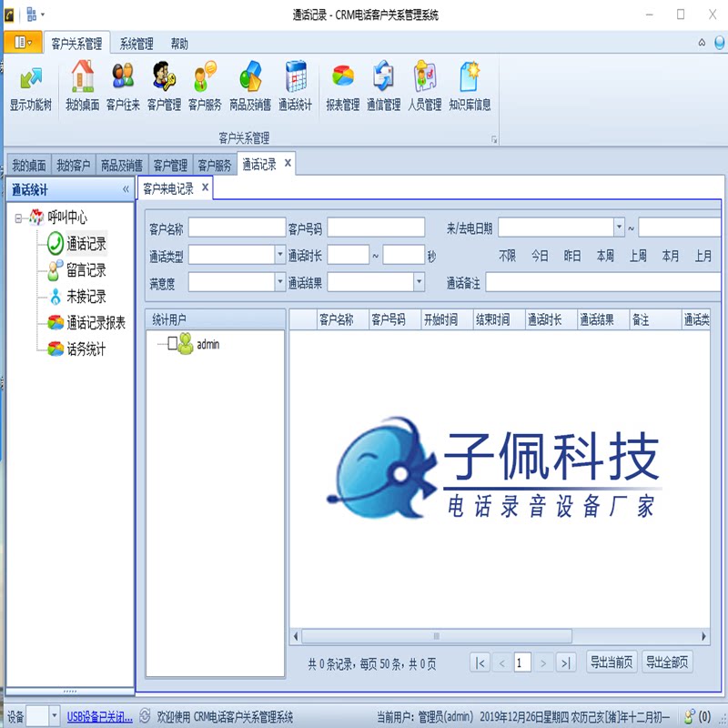The image size is (728, 728).
Task: Close the 通话记录 document tab
Action: point(288,163)
